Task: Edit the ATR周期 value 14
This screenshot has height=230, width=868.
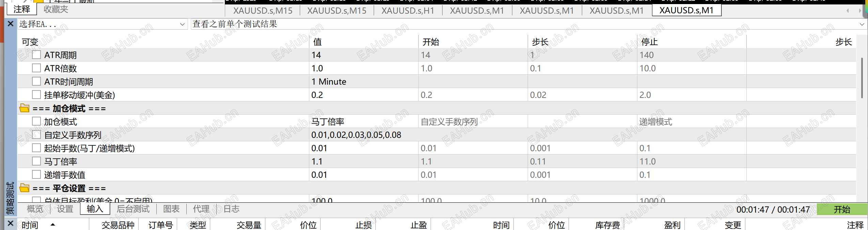Action: tap(364, 55)
